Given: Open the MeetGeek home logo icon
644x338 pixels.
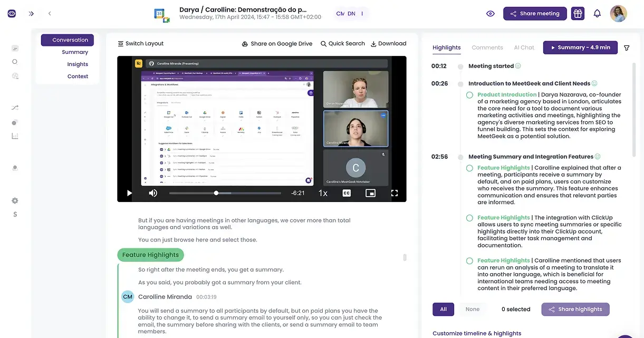Looking at the screenshot, I should tap(12, 13).
